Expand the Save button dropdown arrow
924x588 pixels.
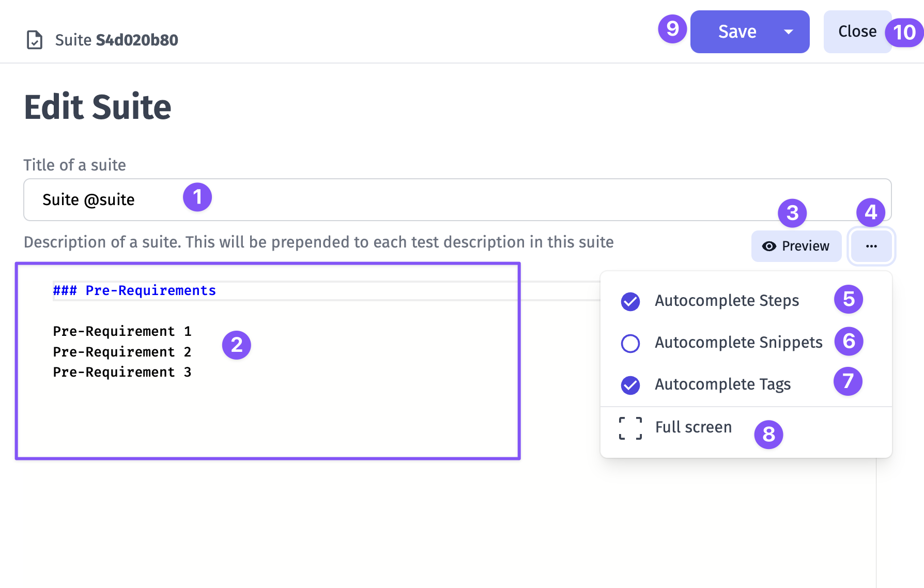(789, 32)
